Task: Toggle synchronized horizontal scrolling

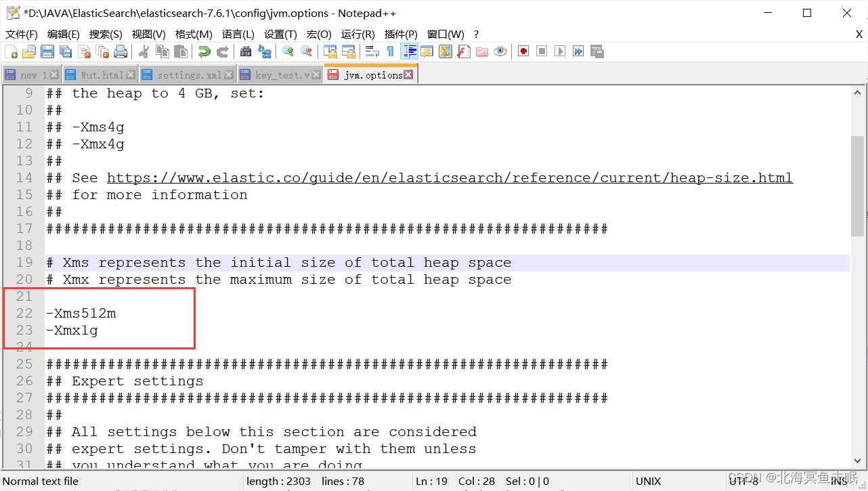Action: (349, 51)
